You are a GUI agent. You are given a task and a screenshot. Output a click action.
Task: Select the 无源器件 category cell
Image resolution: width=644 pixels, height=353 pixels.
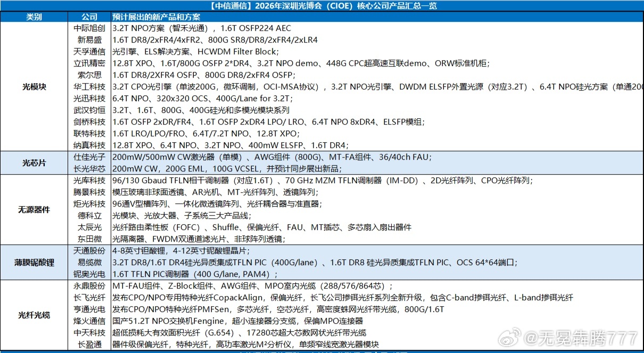pos(34,209)
